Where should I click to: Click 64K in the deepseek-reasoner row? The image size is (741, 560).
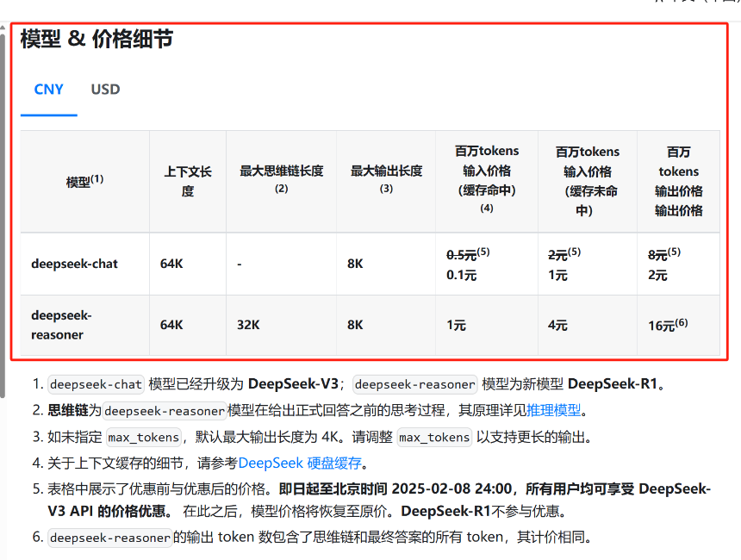tap(171, 325)
